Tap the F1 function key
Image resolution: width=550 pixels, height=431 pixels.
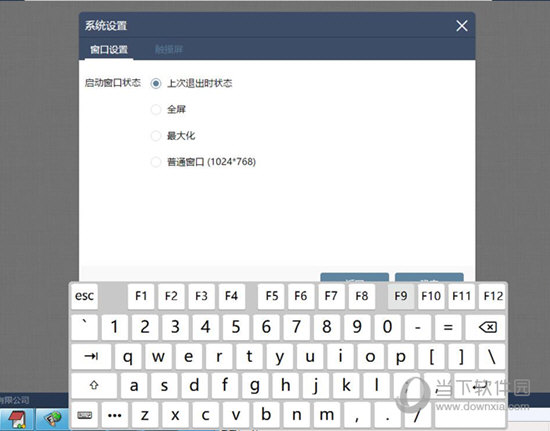[141, 296]
